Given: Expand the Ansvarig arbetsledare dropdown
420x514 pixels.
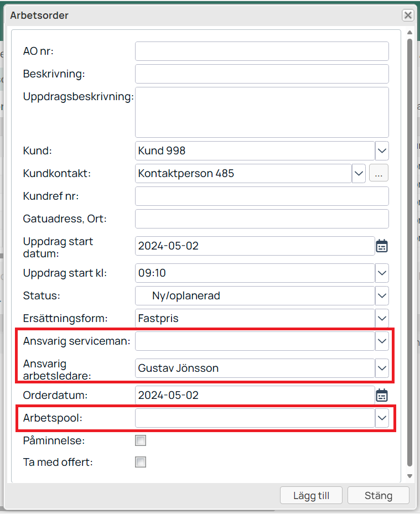Looking at the screenshot, I should click(x=382, y=367).
